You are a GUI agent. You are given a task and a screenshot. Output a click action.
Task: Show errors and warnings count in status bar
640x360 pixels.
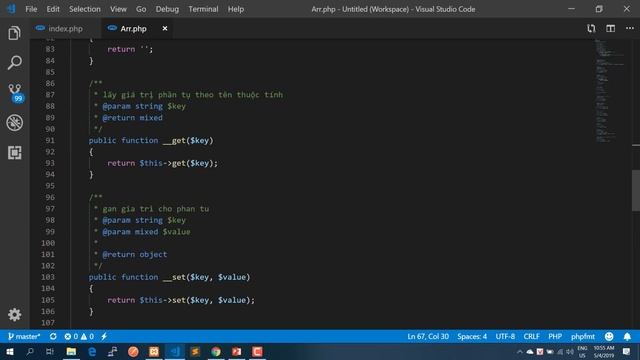[79, 336]
